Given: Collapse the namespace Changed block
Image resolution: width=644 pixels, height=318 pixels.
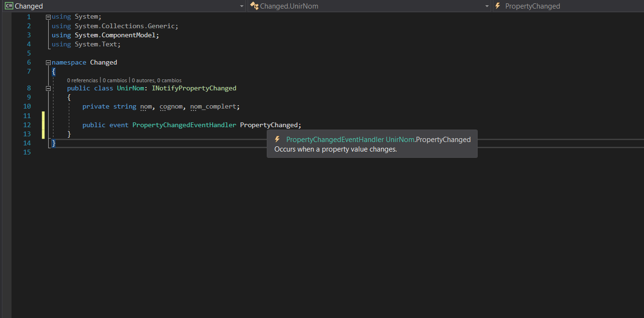Looking at the screenshot, I should point(48,63).
